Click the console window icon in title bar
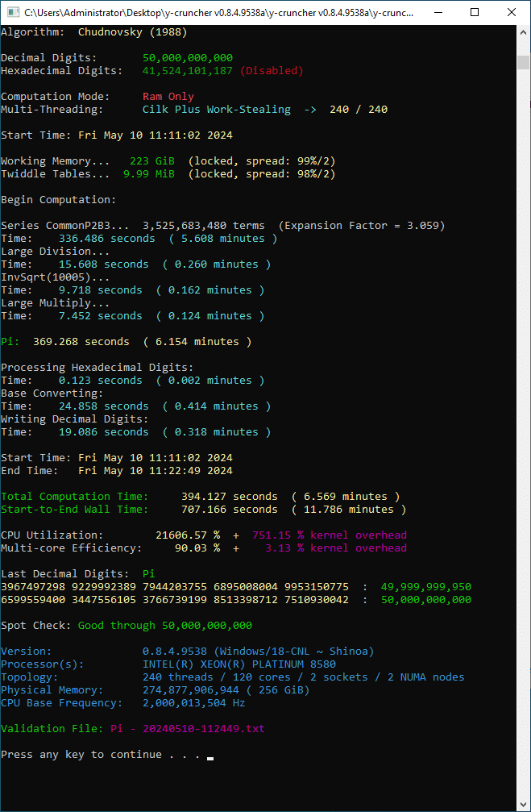This screenshot has width=531, height=812. tap(12, 12)
